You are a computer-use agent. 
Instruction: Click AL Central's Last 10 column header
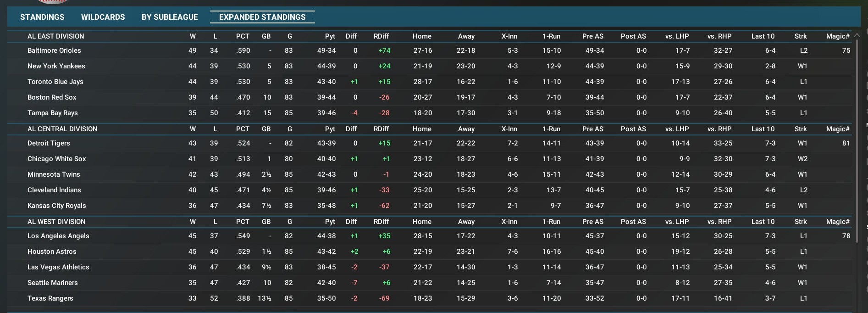click(763, 129)
